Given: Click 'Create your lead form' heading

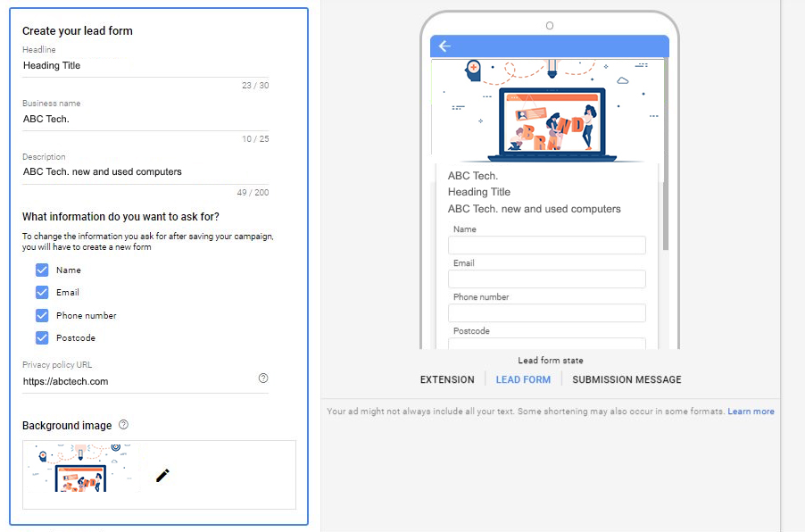Looking at the screenshot, I should (78, 31).
